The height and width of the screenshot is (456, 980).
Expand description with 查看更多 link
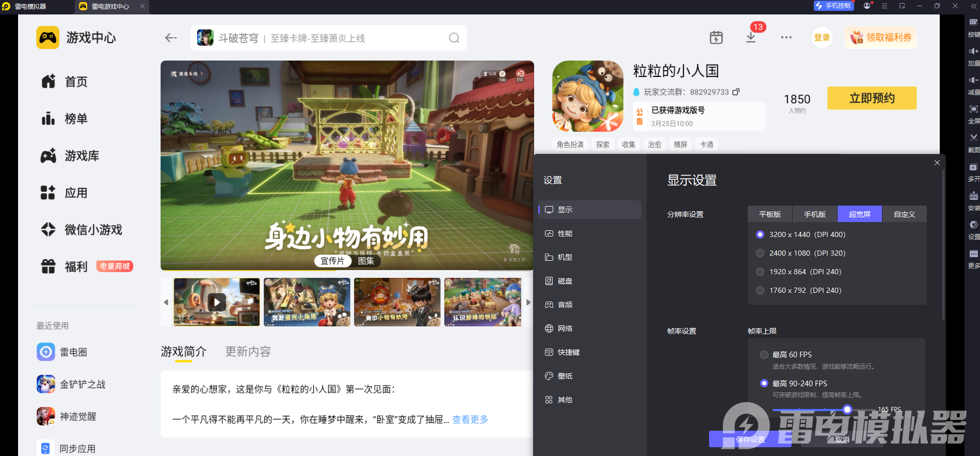(470, 419)
